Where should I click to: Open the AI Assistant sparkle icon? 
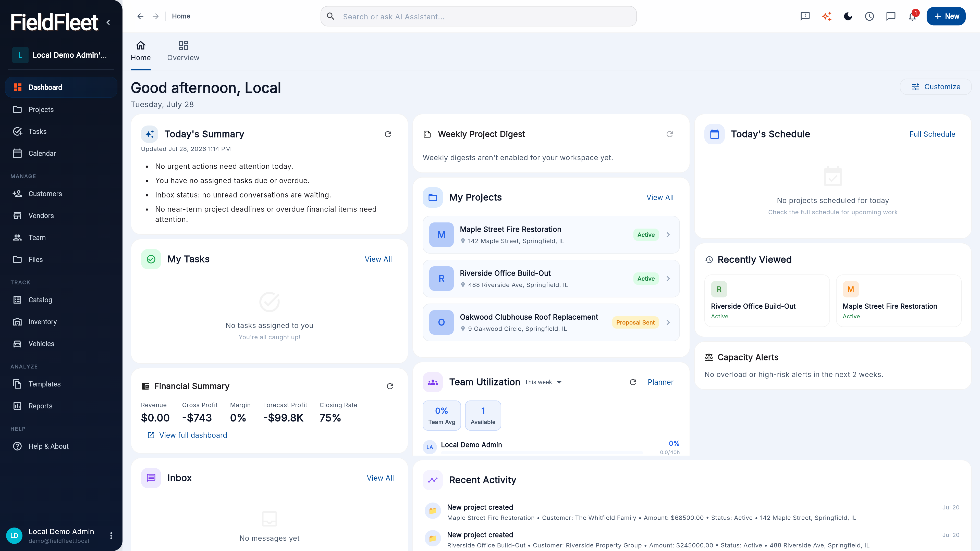pos(826,16)
